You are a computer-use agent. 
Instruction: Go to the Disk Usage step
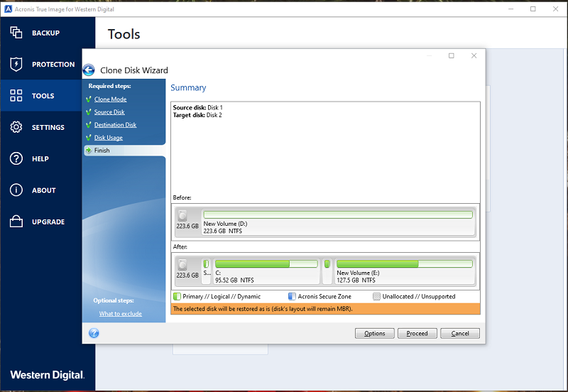(109, 138)
